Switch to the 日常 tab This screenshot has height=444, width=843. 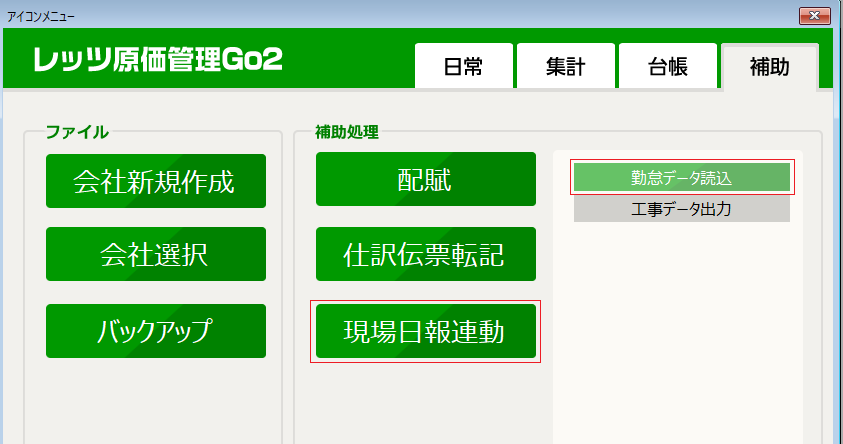coord(463,66)
